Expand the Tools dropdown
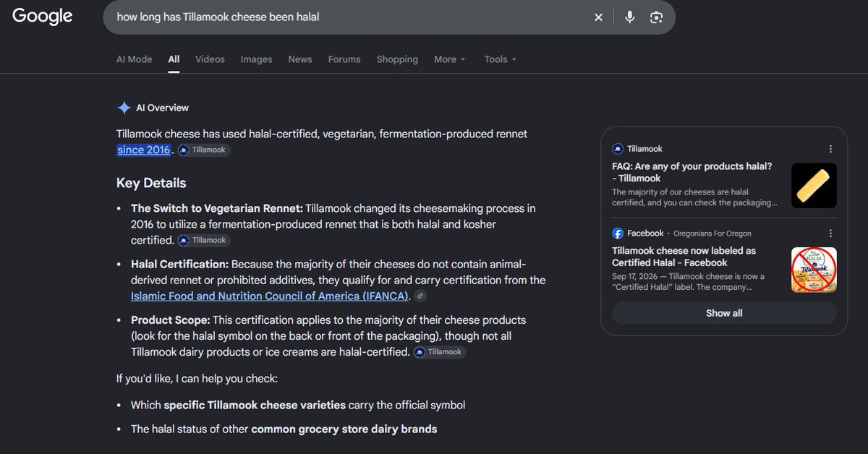868x454 pixels. 501,59
